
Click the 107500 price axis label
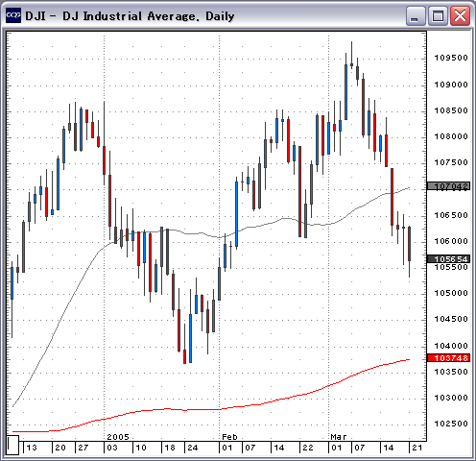[x=451, y=162]
